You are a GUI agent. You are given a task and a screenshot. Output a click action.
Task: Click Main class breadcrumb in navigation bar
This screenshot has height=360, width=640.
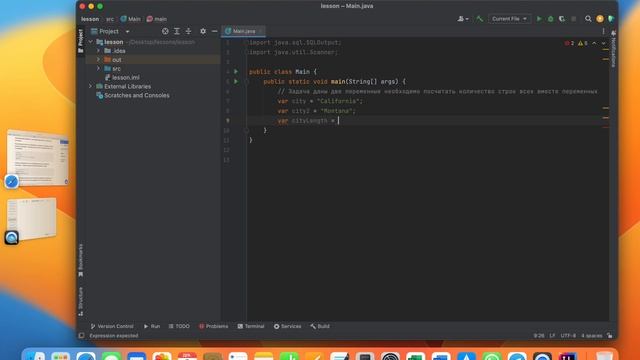tap(131, 19)
